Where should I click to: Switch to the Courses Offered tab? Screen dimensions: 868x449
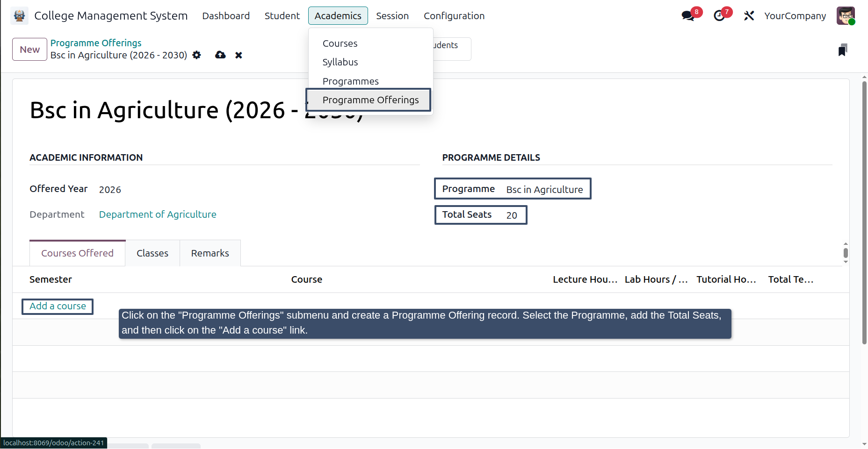(x=77, y=253)
